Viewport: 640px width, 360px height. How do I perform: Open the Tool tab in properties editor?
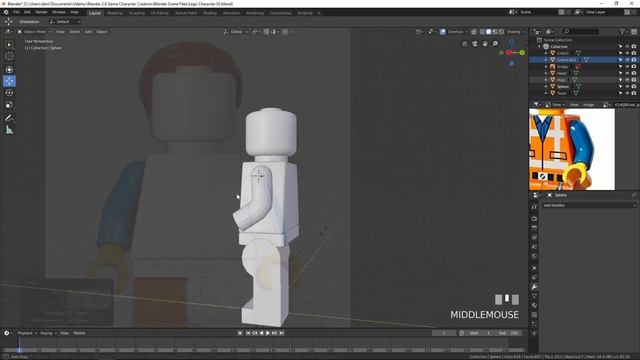(534, 207)
